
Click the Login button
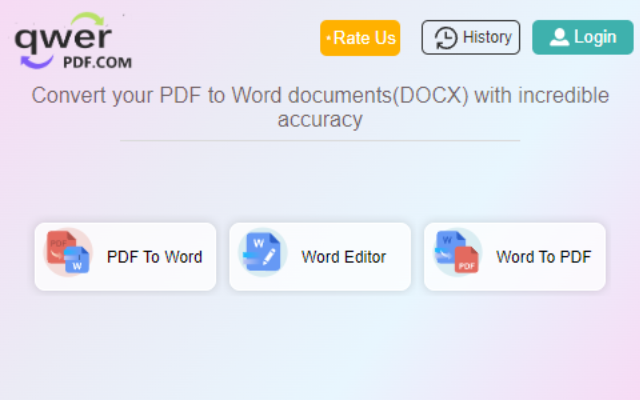click(x=582, y=37)
